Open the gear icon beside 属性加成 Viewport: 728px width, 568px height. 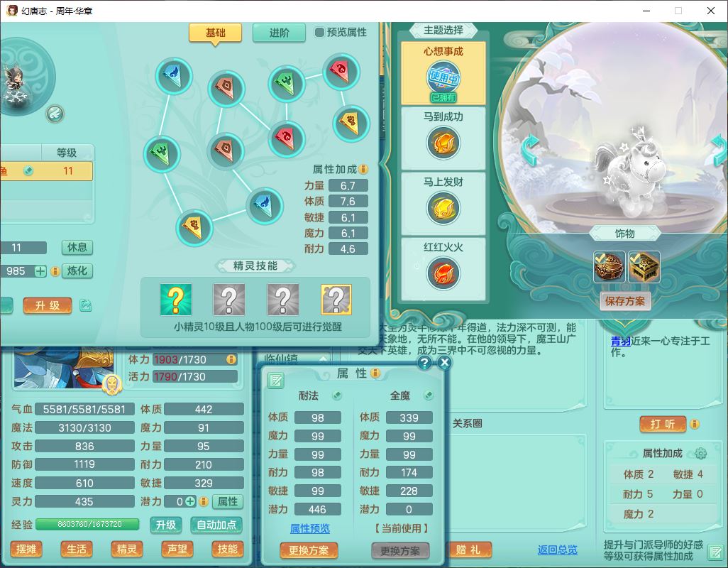point(700,453)
